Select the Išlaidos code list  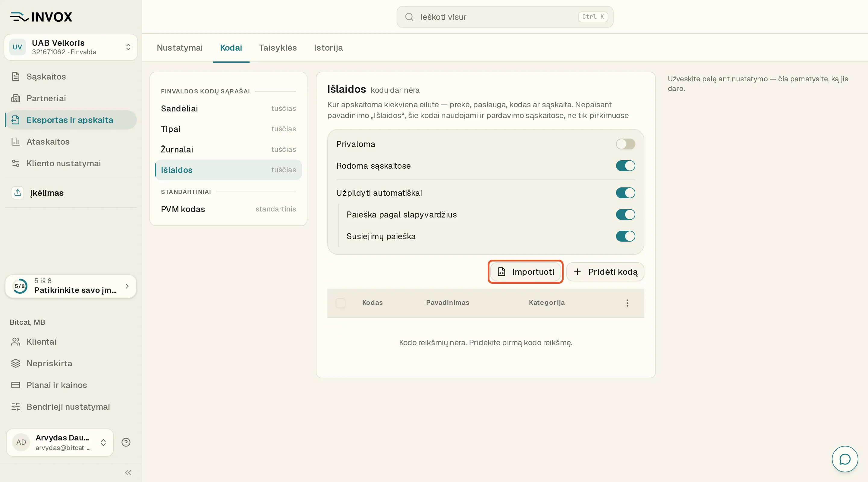228,170
